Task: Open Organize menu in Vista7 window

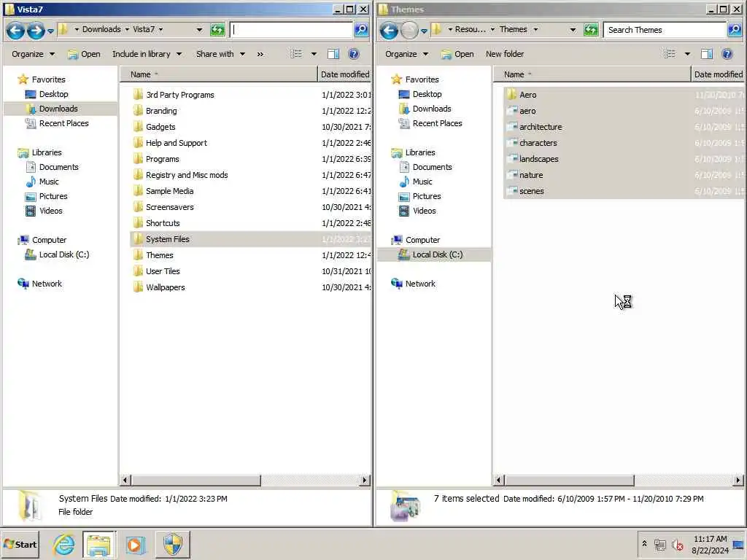Action: click(x=33, y=54)
